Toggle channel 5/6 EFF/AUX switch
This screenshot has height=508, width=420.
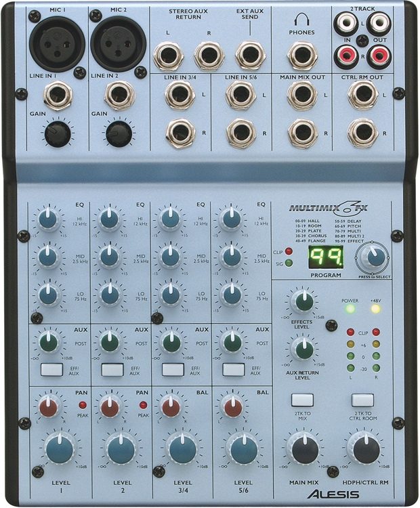click(234, 370)
